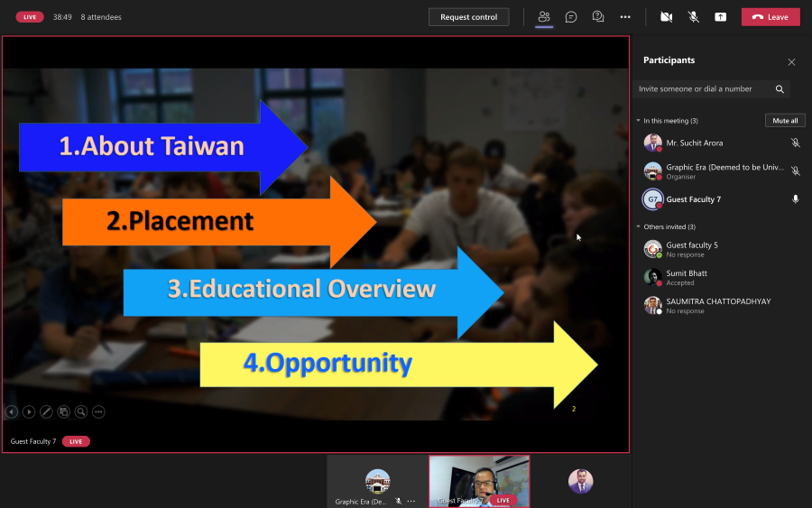Image resolution: width=812 pixels, height=508 pixels.
Task: Click the slide zoom magnifier icon
Action: click(x=81, y=411)
